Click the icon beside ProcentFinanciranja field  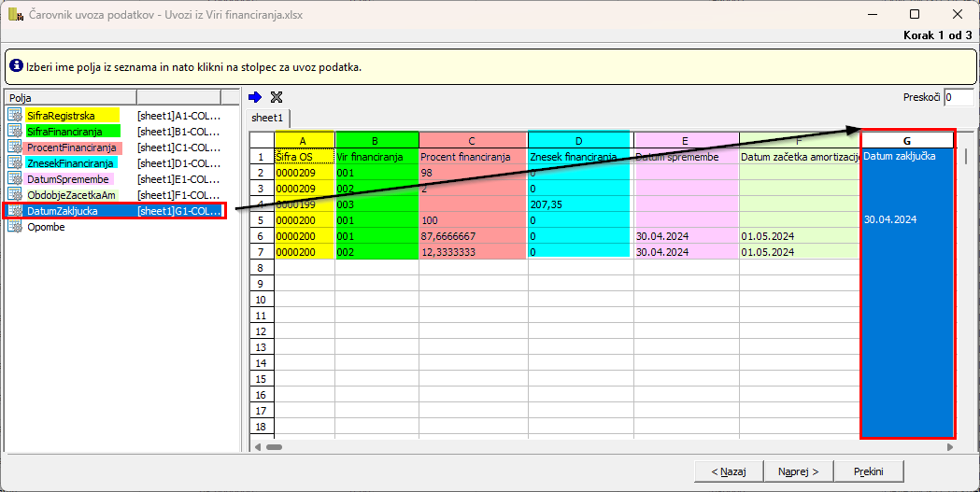15,148
